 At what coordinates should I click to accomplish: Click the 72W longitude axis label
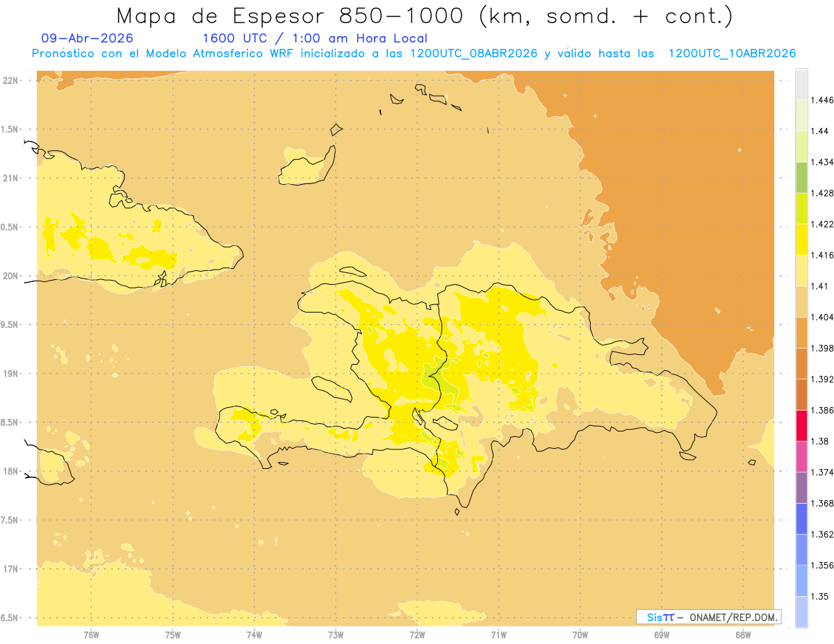pyautogui.click(x=417, y=634)
